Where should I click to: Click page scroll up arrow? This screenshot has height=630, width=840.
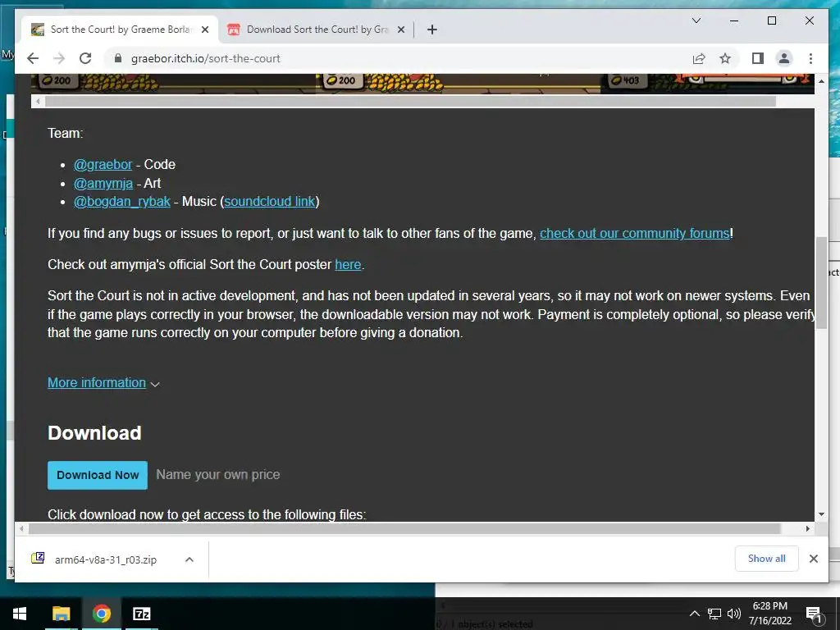pyautogui.click(x=821, y=81)
